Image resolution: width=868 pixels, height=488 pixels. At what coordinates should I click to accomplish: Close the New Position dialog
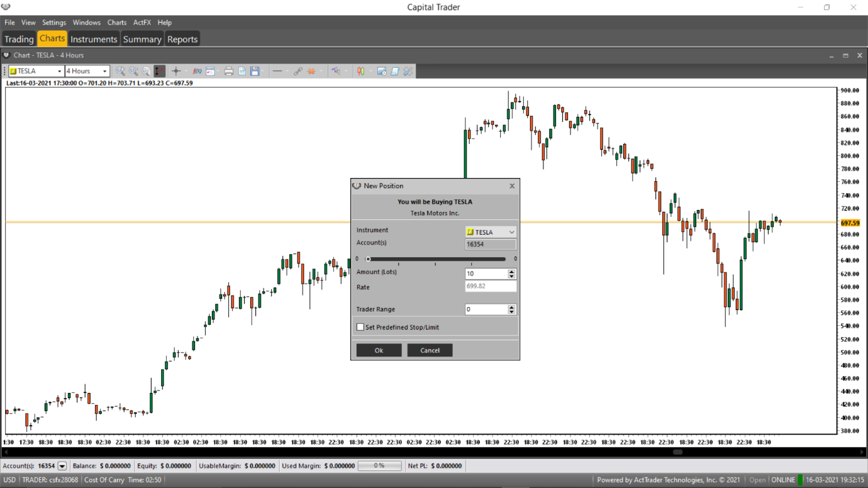click(512, 186)
